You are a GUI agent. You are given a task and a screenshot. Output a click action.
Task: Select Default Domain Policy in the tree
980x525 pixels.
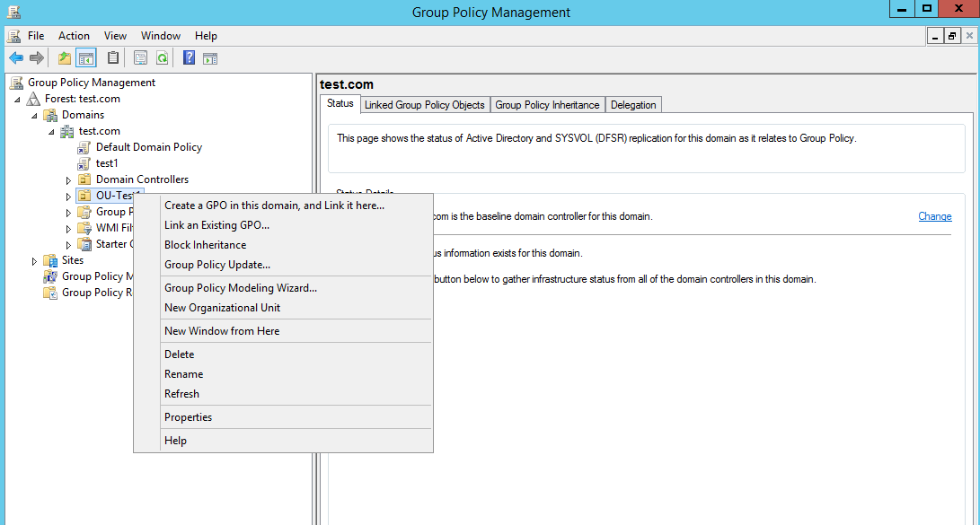point(149,147)
